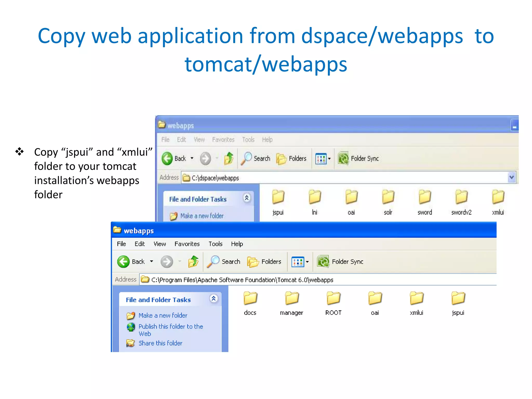Click Search magnifier in Tomcat webapps window
This screenshot has height=399, width=532.
(223, 262)
